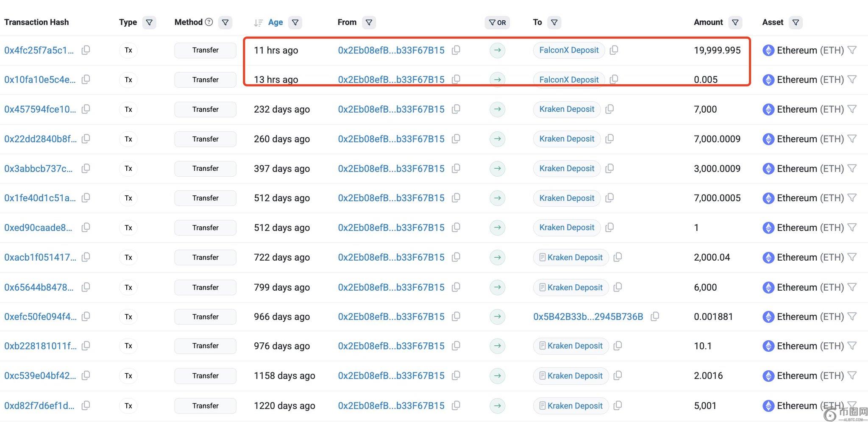Open the FalconX Deposit label in 13 hrs row
This screenshot has height=422, width=868.
click(x=569, y=80)
